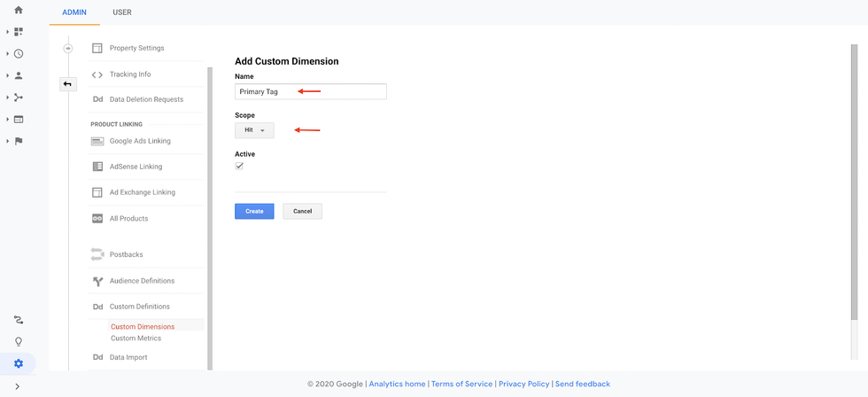The image size is (868, 397).
Task: Open the Scope dropdown showing Hit
Action: [x=254, y=130]
